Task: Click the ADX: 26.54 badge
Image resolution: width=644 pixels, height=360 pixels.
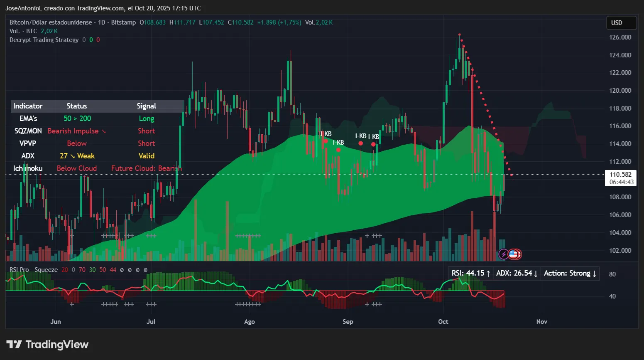Action: click(517, 273)
